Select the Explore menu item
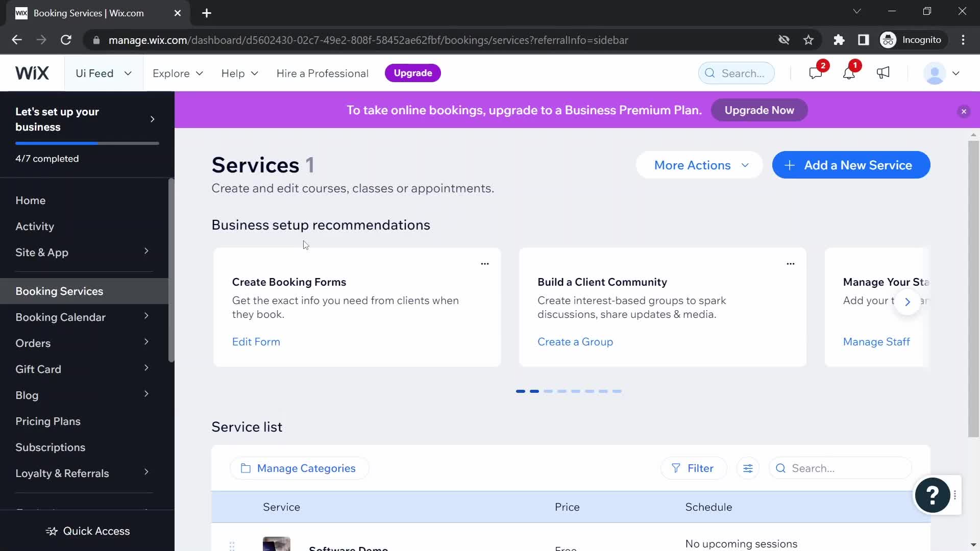The height and width of the screenshot is (551, 980). click(171, 72)
